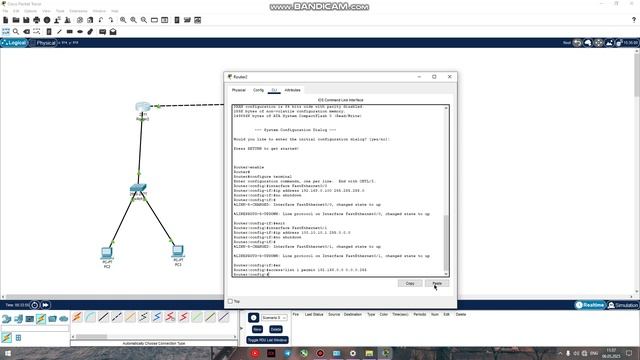This screenshot has height=360, width=640.
Task: Open the Config tab in Router2 window
Action: click(258, 90)
